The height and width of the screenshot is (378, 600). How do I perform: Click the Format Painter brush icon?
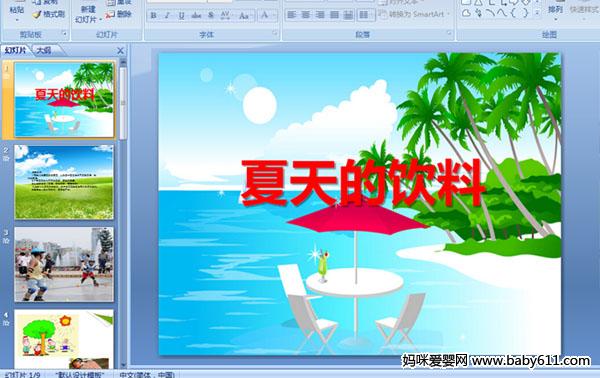[x=36, y=15]
